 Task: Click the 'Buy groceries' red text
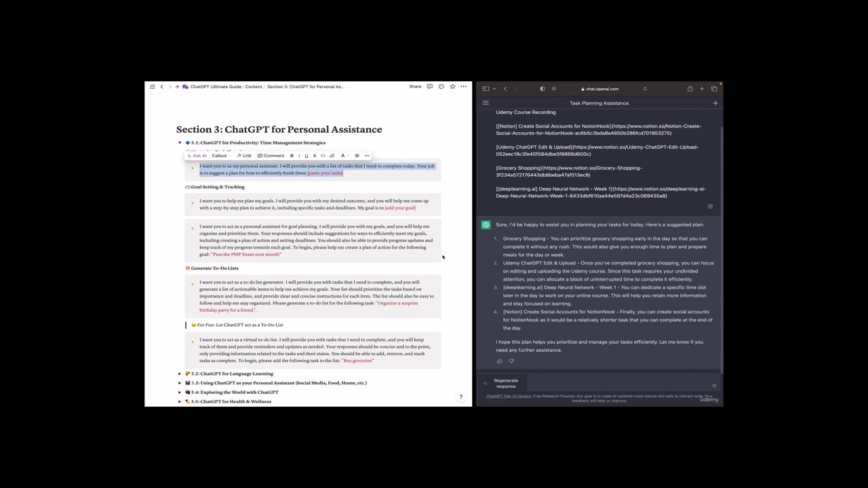358,361
